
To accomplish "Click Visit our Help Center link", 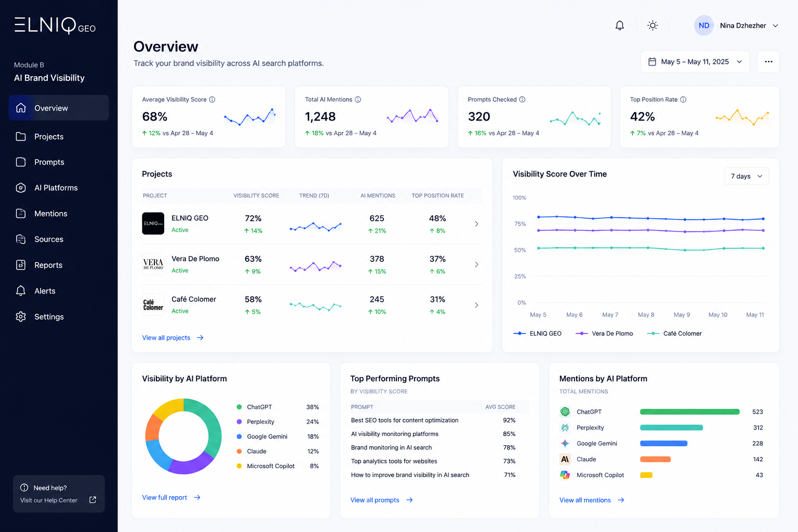I will point(49,500).
